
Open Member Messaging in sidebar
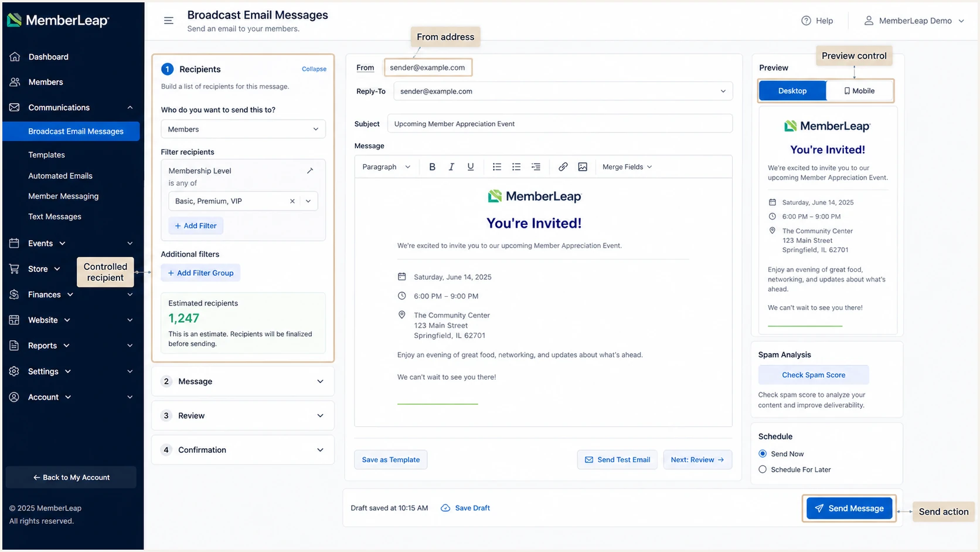click(63, 197)
